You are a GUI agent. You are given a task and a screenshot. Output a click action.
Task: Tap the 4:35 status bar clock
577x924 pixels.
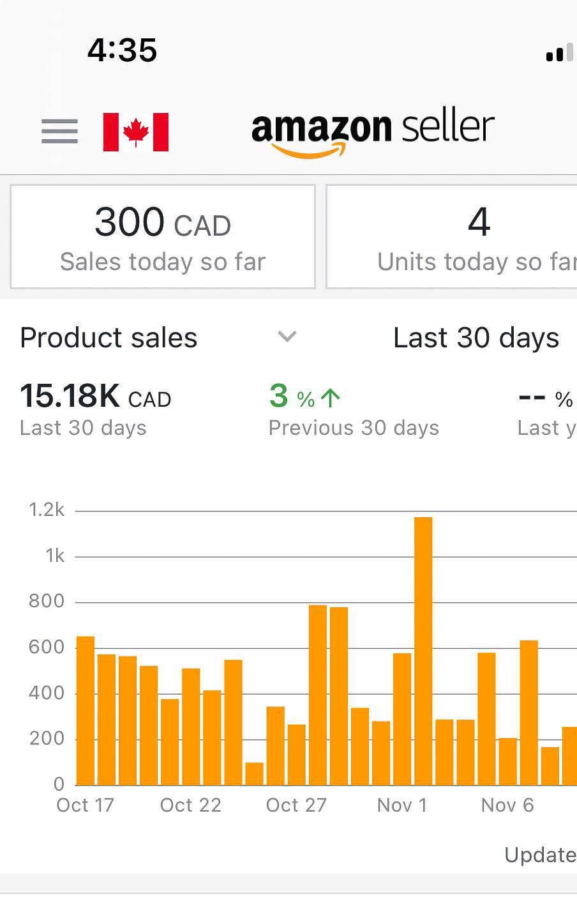click(122, 50)
